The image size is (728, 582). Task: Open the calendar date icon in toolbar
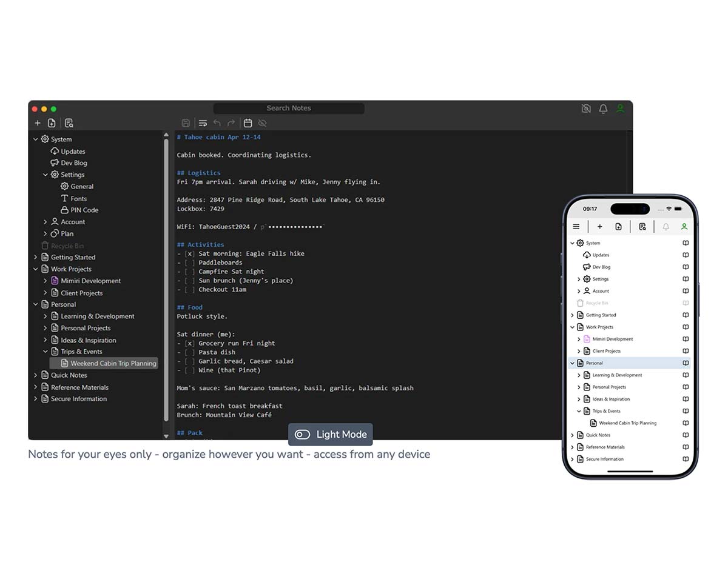(x=248, y=123)
